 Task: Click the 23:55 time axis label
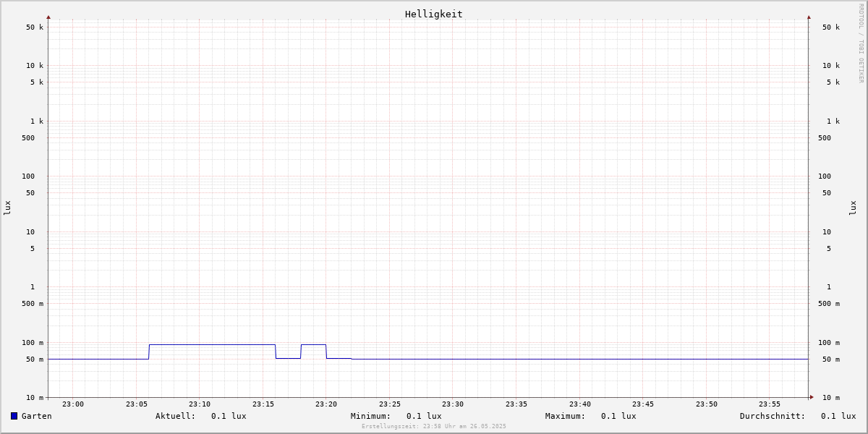pyautogui.click(x=770, y=404)
